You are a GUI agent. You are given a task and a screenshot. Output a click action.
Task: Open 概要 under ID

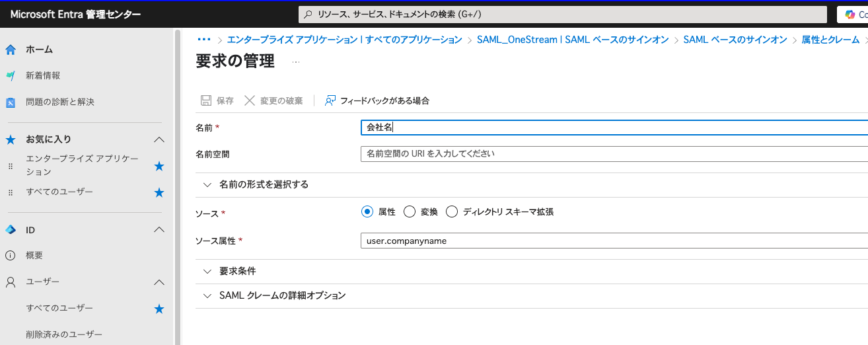click(34, 256)
